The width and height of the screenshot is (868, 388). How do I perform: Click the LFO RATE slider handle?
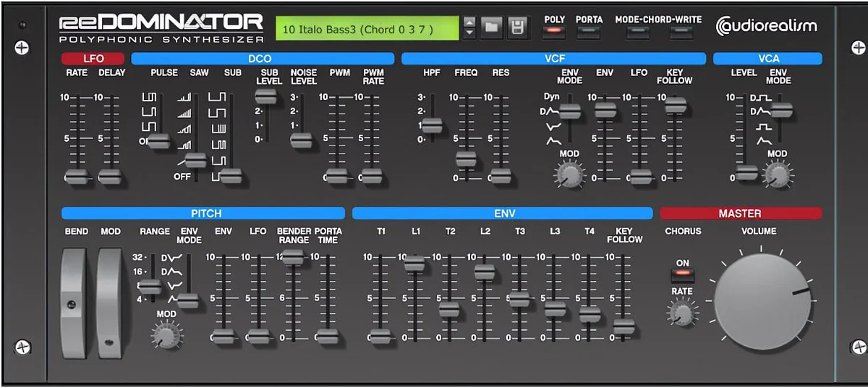[x=76, y=176]
